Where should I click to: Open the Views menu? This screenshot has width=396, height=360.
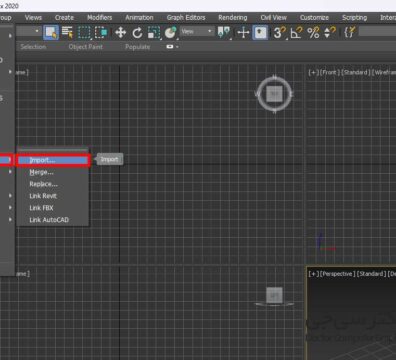point(33,17)
